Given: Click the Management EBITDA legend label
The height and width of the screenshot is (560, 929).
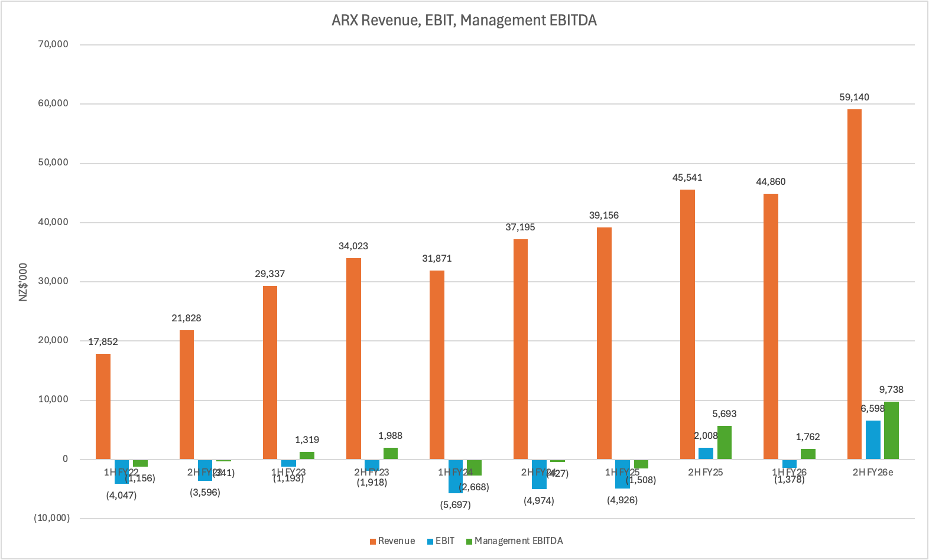Looking at the screenshot, I should 519,541.
